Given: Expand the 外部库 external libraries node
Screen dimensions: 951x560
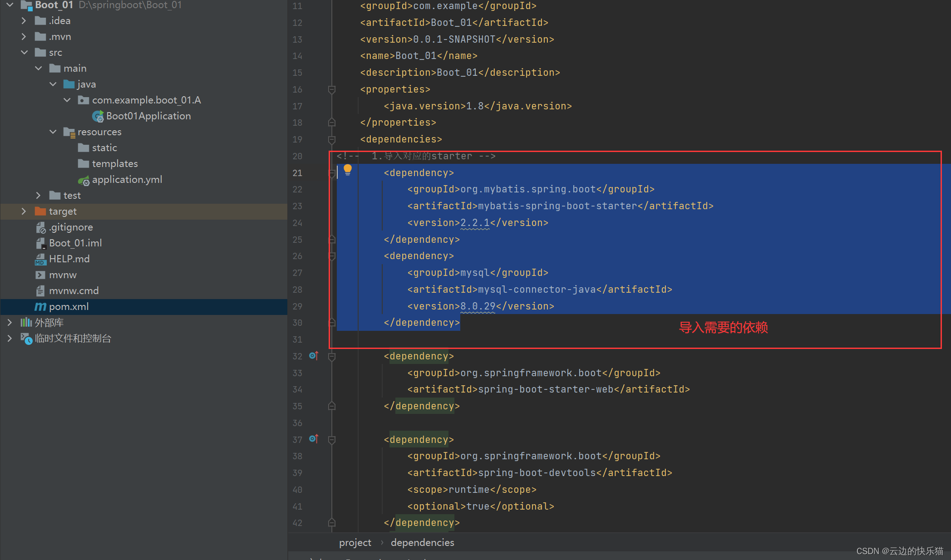Looking at the screenshot, I should point(10,323).
